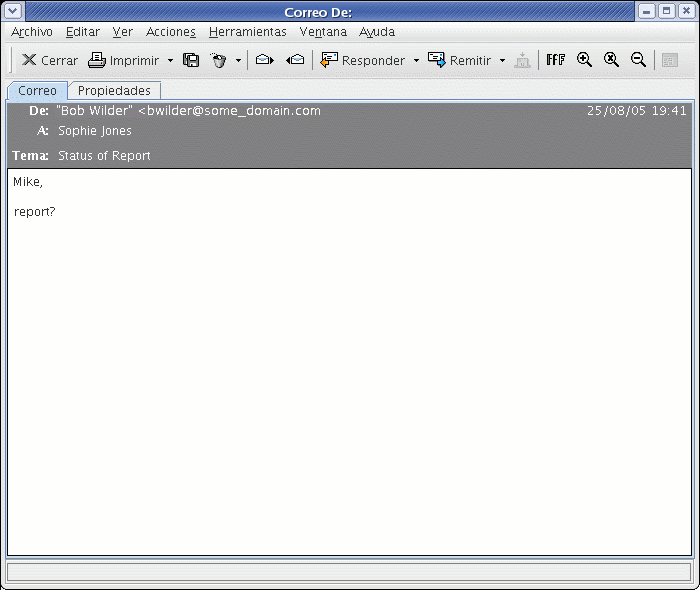Click the FFF font size icon
This screenshot has width=700, height=590.
tap(555, 59)
